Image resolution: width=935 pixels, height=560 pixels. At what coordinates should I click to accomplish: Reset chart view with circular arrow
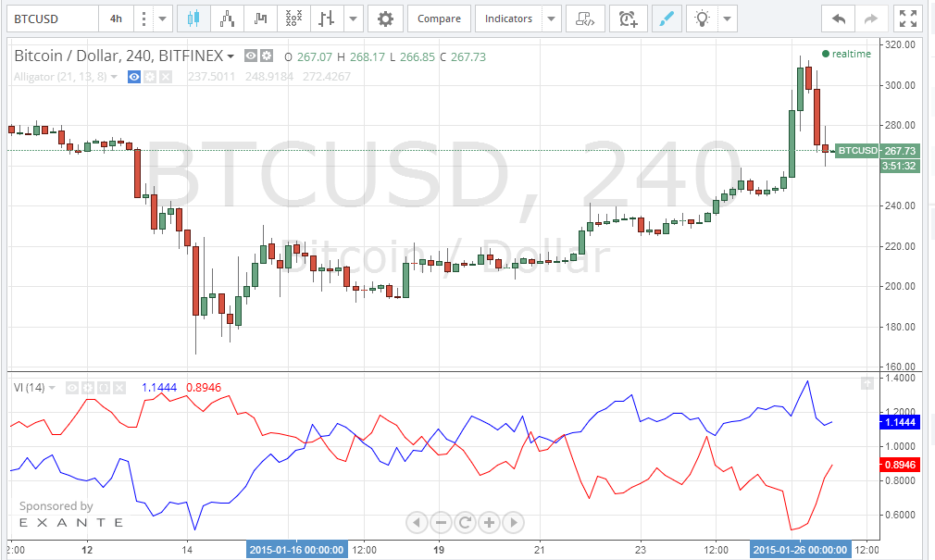465,523
